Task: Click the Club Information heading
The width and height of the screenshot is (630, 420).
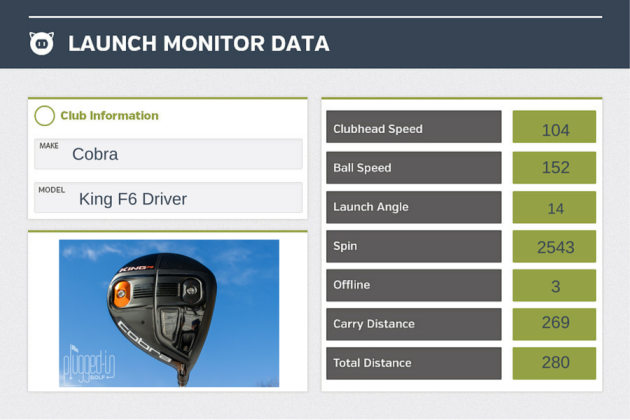Action: coord(109,116)
